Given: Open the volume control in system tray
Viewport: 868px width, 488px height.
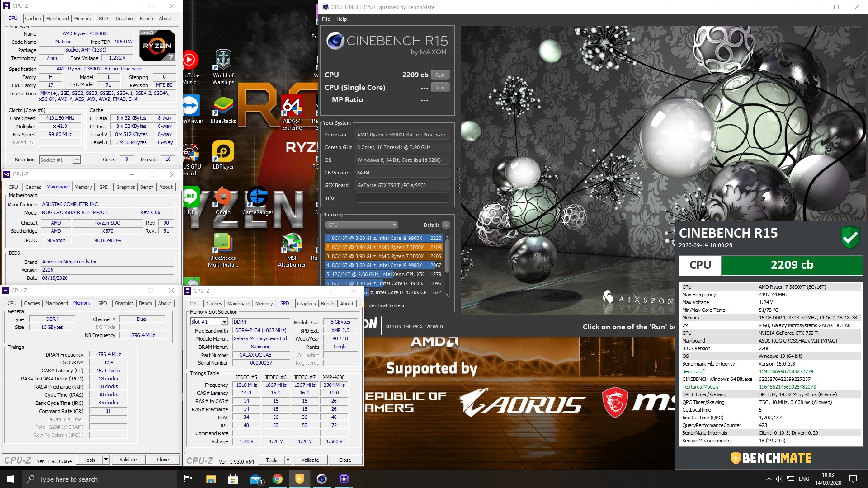Looking at the screenshot, I should point(779,479).
